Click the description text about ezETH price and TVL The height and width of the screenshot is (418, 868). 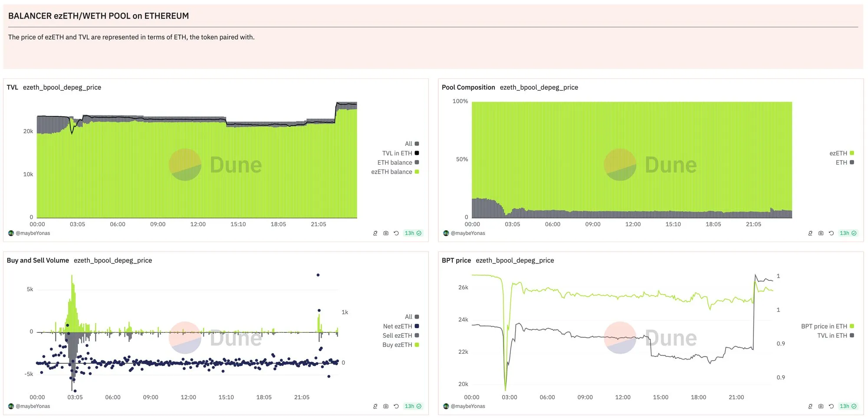[132, 37]
